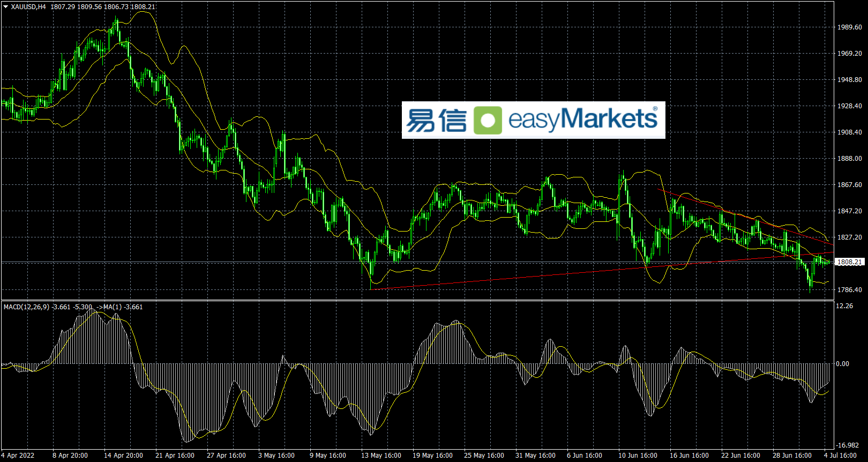The height and width of the screenshot is (462, 868).
Task: Click the 19 May 16:00 time label
Action: point(432,456)
